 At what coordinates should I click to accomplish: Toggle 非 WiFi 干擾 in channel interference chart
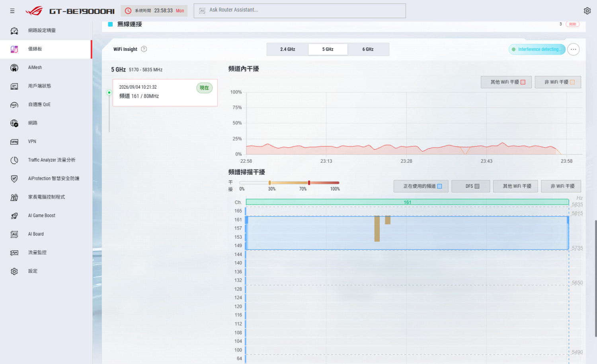coord(558,82)
